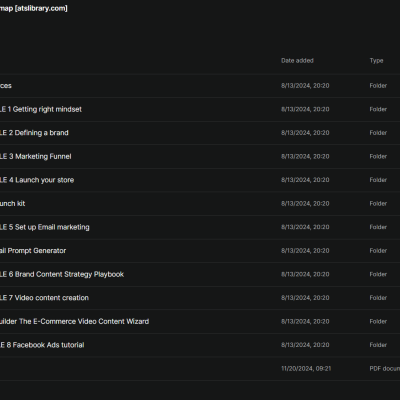Image resolution: width=400 pixels, height=400 pixels.
Task: Open The E-Commerce Video Content Wizard folder
Action: (74, 322)
